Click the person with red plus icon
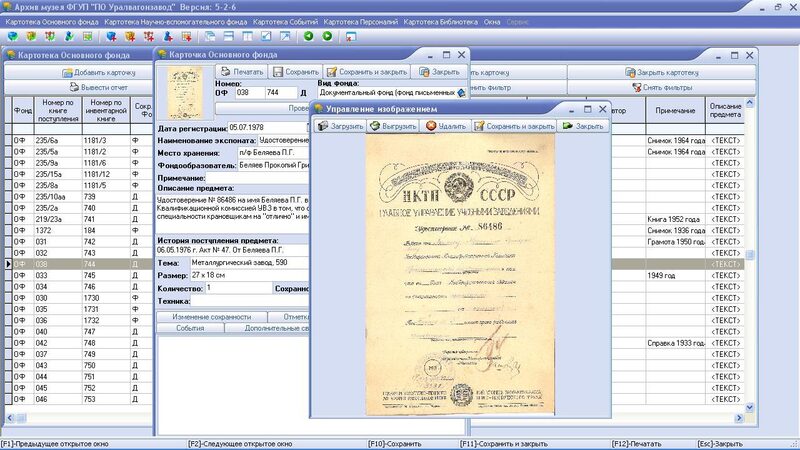 168,36
